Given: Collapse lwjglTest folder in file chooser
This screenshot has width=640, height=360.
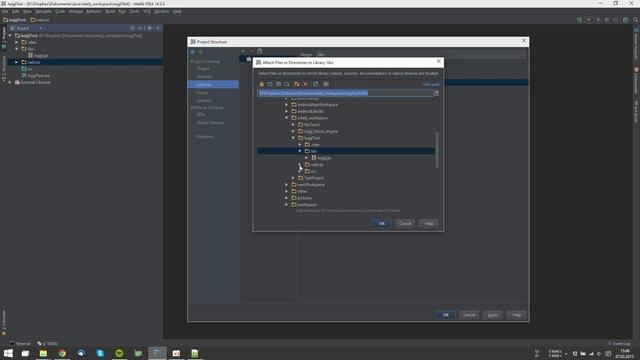Looking at the screenshot, I should [293, 138].
